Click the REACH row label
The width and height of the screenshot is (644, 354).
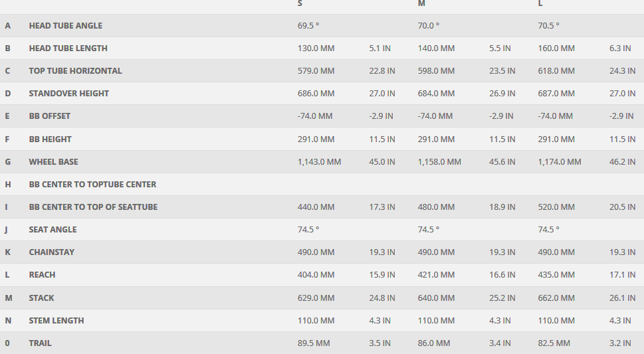pos(42,275)
